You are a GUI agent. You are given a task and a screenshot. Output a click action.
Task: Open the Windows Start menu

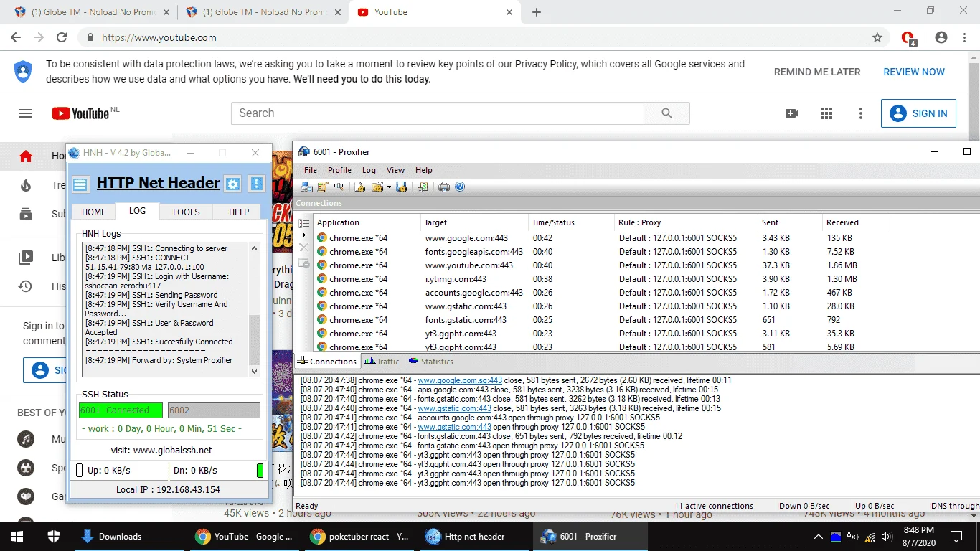tap(17, 537)
